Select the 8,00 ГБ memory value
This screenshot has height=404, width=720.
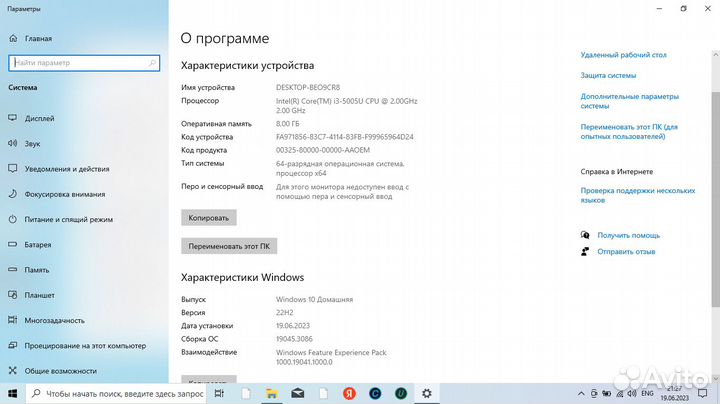(287, 124)
